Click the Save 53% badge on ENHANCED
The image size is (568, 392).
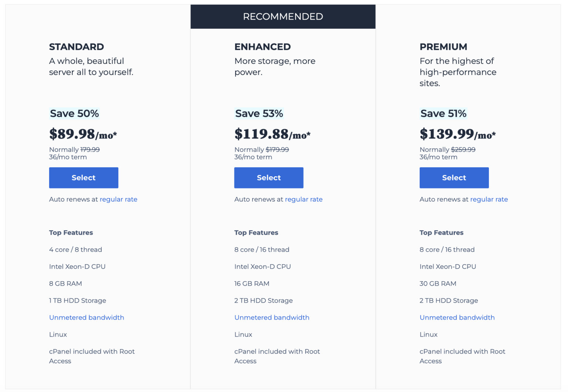259,113
